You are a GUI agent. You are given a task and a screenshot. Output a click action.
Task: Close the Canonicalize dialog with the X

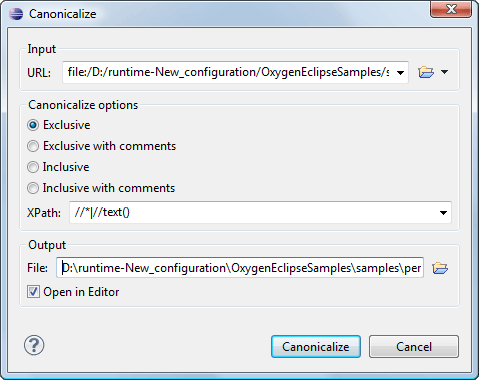451,9
